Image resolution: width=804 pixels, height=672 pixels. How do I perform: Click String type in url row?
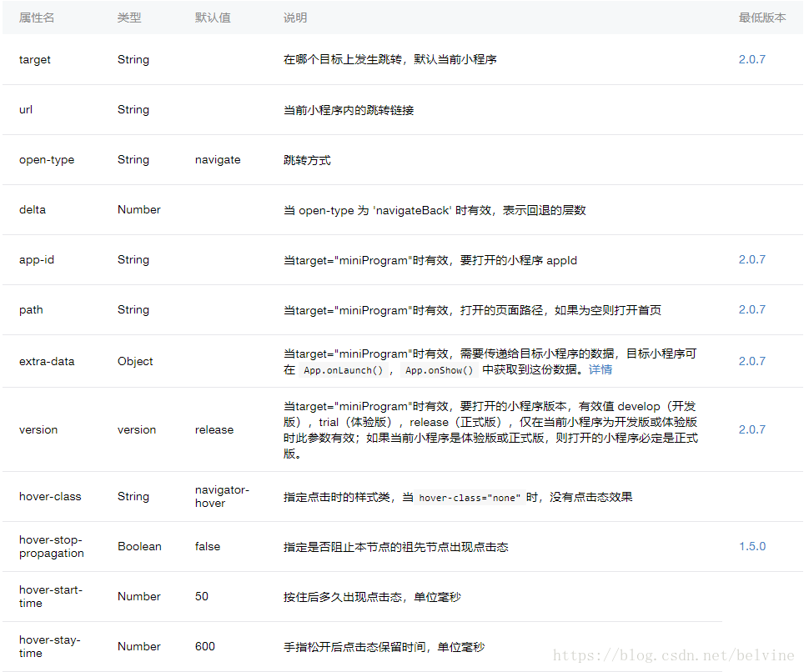point(133,110)
